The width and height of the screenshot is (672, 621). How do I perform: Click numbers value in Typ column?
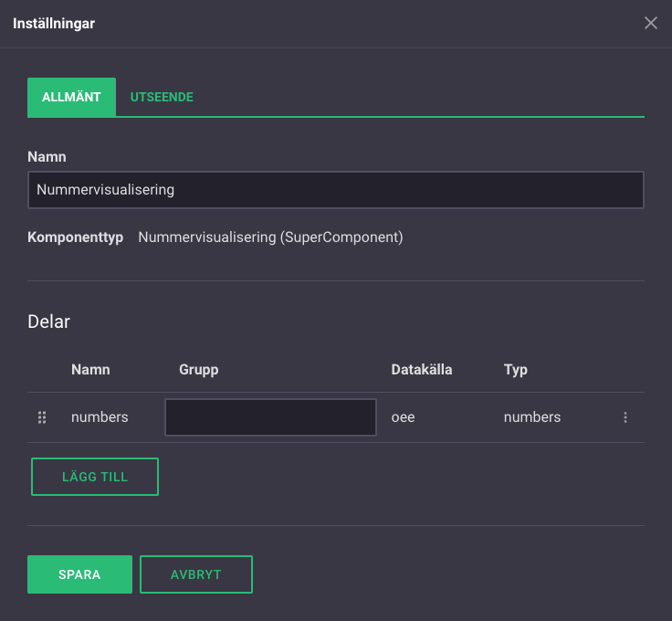(x=532, y=417)
